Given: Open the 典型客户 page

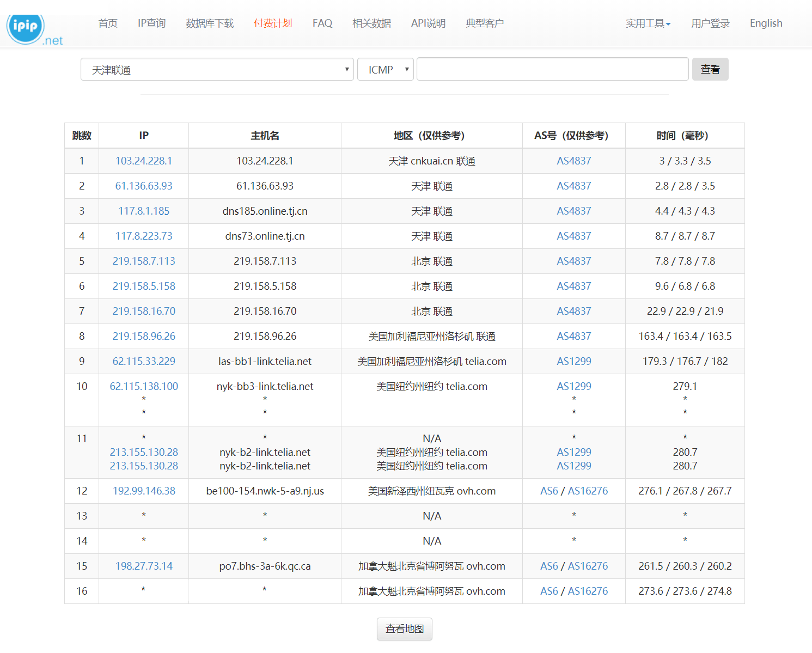Looking at the screenshot, I should point(485,23).
